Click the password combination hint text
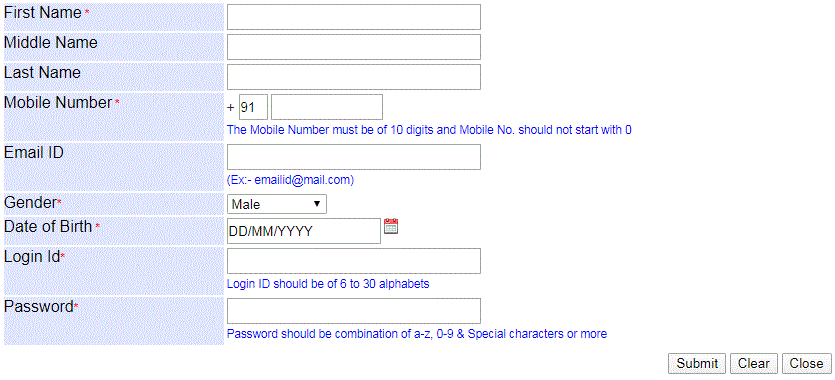This screenshot has width=835, height=380. 417,334
